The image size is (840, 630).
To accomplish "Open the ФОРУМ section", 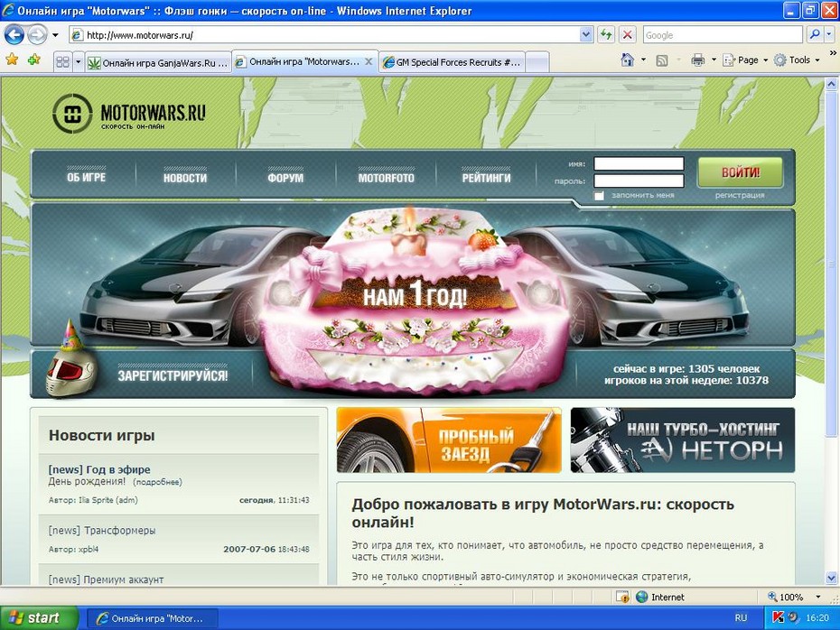I will click(x=285, y=178).
